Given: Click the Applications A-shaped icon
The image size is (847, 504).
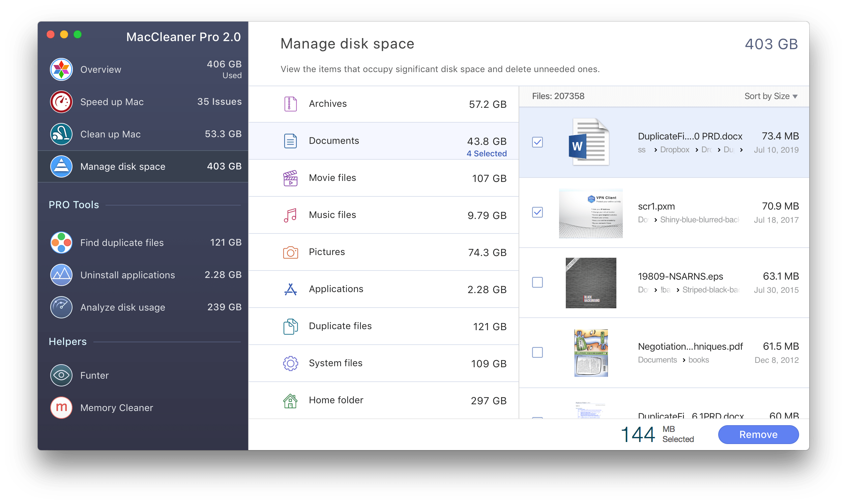Looking at the screenshot, I should (290, 289).
